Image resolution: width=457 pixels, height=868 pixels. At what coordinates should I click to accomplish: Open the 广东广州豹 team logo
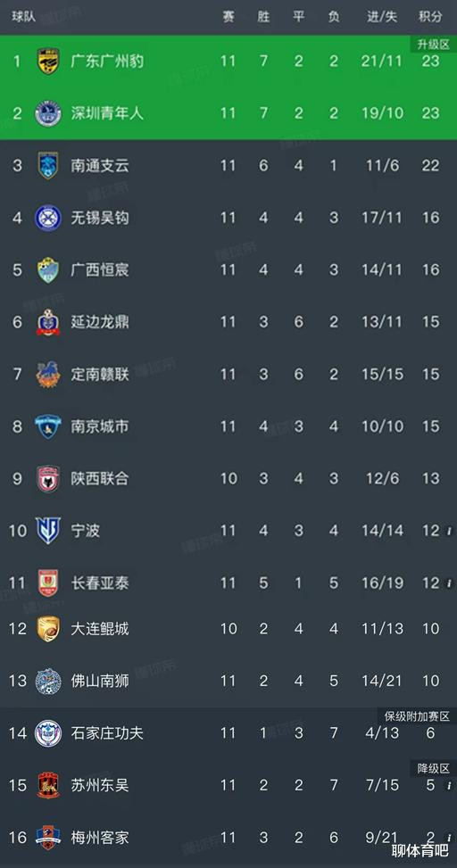48,61
